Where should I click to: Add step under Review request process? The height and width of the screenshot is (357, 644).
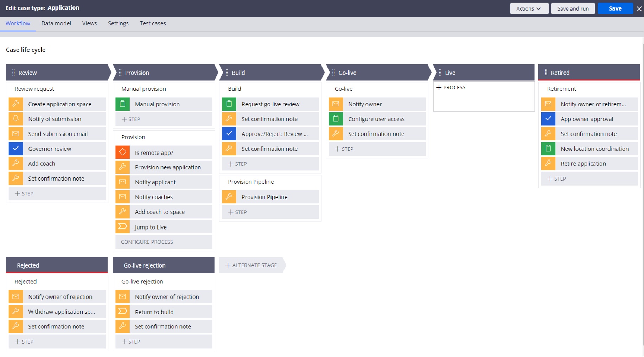(x=57, y=194)
